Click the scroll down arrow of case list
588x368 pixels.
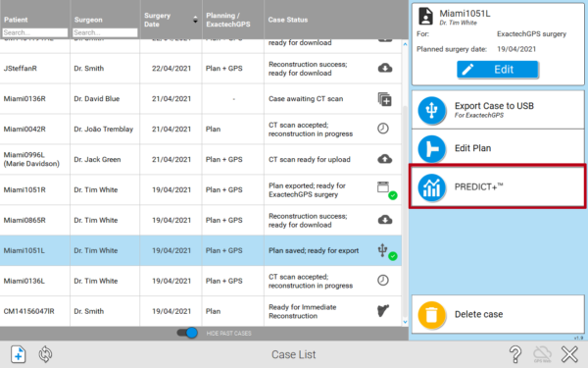pos(405,322)
